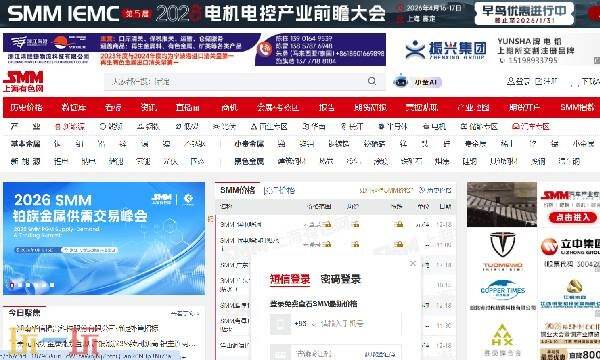Open 直播 in the red nav bar

click(x=188, y=108)
